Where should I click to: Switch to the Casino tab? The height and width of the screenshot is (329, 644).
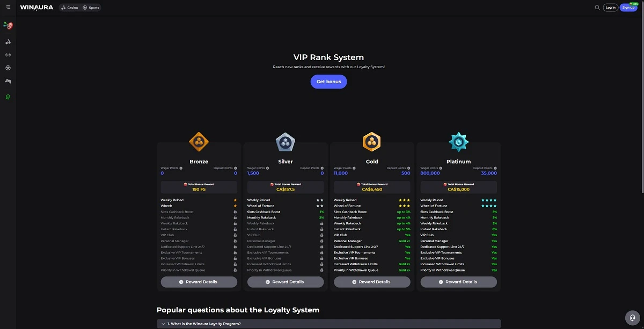[70, 8]
